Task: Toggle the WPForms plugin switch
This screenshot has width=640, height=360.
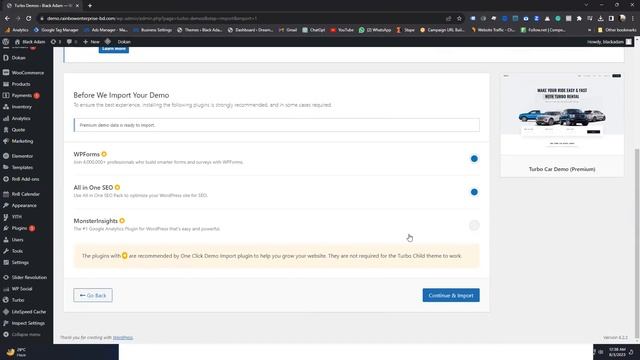Action: 474,159
